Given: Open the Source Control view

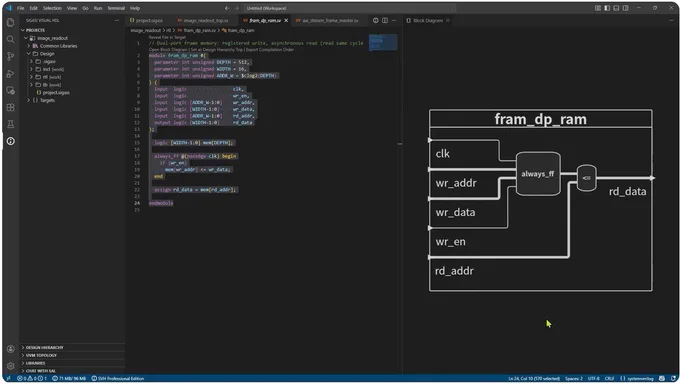Looking at the screenshot, I should click(x=10, y=56).
